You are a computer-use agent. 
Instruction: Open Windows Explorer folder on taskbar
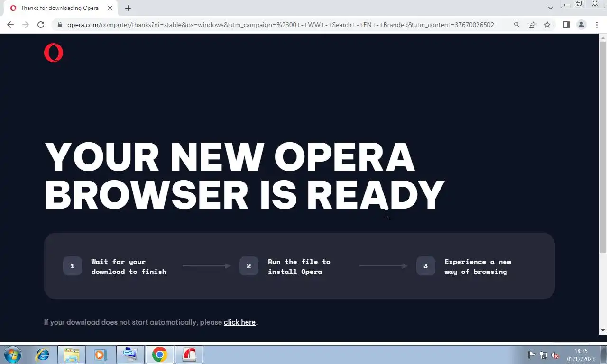coord(72,355)
